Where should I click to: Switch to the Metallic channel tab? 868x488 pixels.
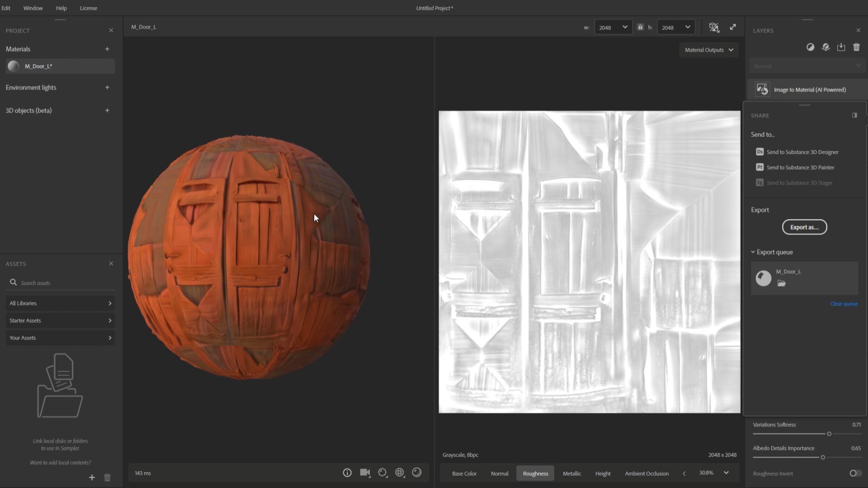click(x=572, y=474)
